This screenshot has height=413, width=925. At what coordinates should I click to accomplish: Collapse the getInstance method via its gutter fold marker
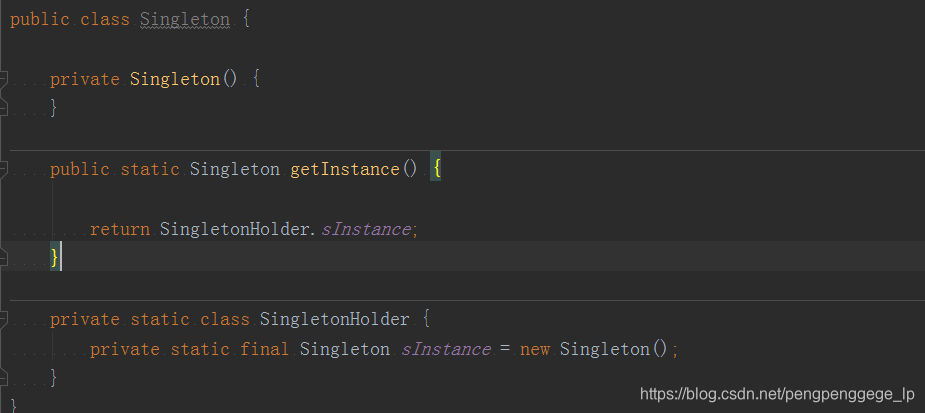pos(3,169)
